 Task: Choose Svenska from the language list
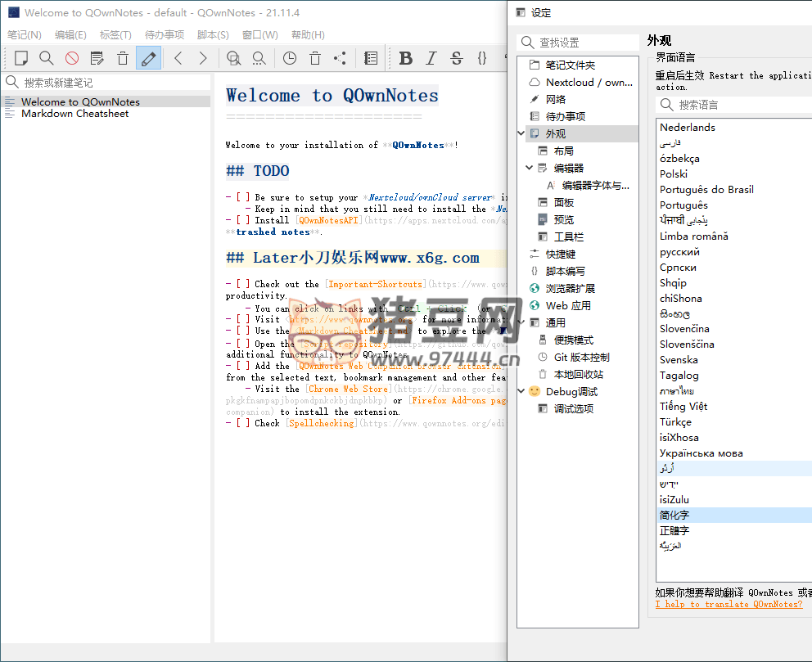pos(679,360)
